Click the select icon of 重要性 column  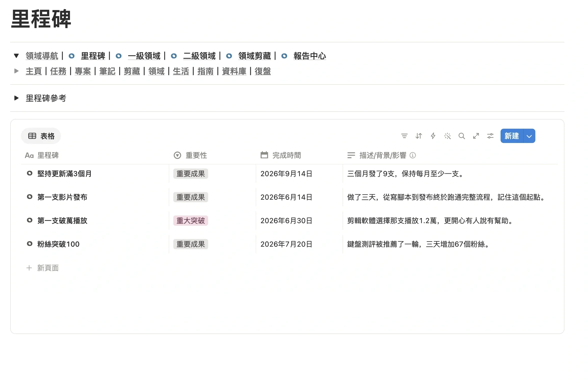point(177,155)
